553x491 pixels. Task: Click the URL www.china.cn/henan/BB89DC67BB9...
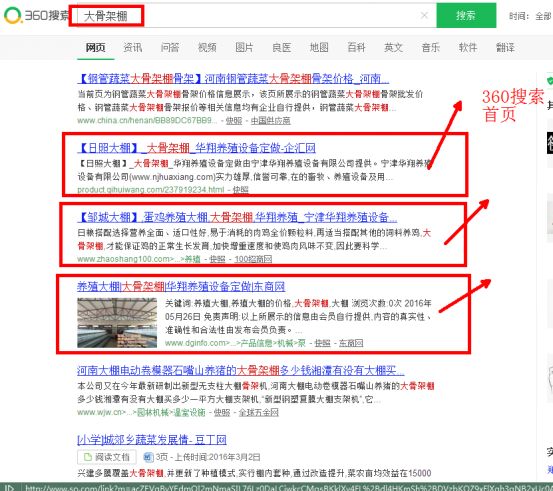[147, 121]
